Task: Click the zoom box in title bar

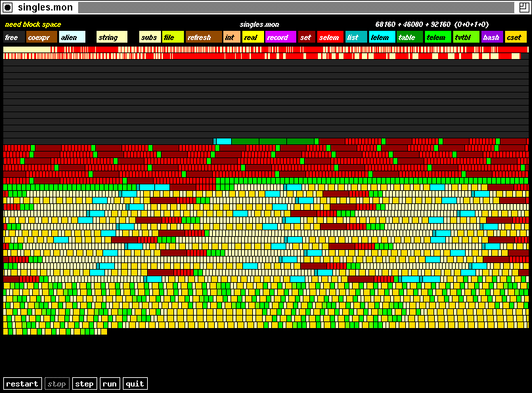Action: [x=523, y=7]
